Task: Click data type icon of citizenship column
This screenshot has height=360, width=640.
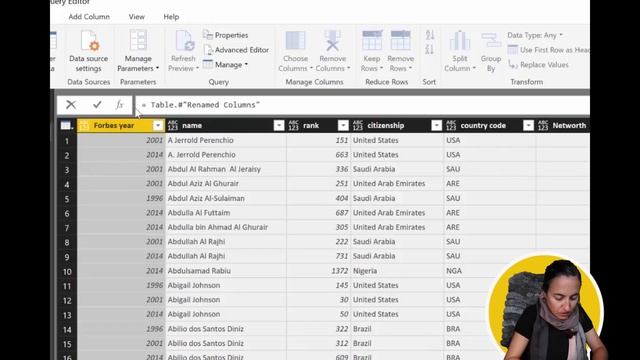Action: tap(358, 125)
